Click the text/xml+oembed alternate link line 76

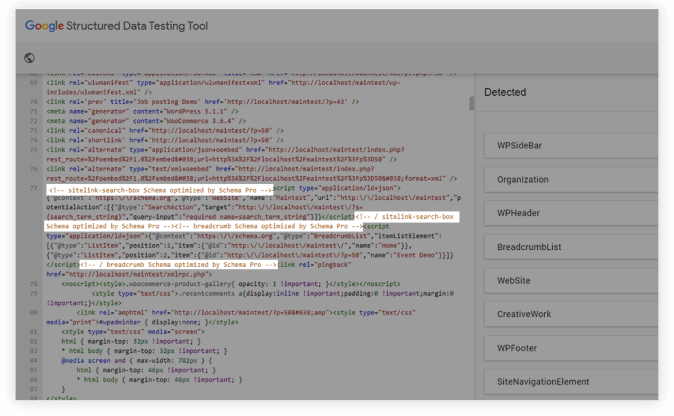(x=252, y=174)
